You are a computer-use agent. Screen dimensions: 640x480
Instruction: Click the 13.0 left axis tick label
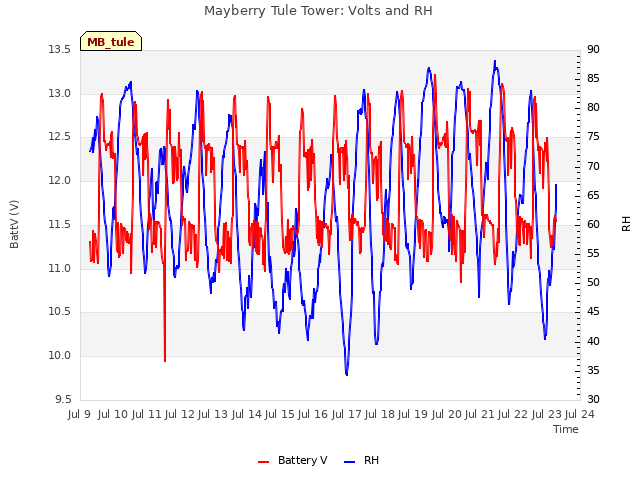[60, 93]
